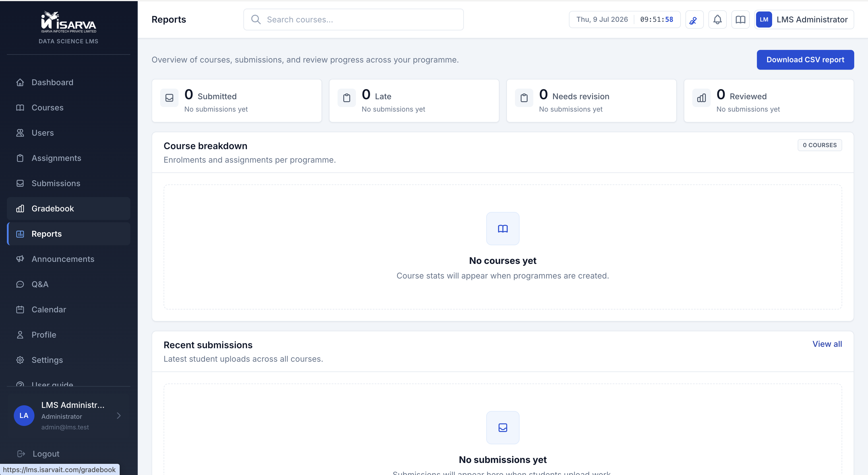Navigate to Submissions in sidebar
Viewport: 868px width, 475px height.
[x=68, y=183]
